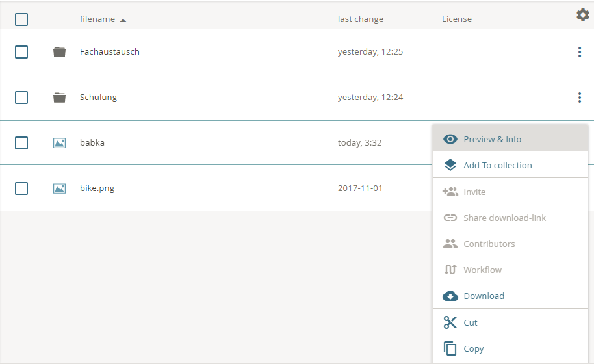Screen dimensions: 594x364
Task: Choose Copy in the context menu
Action: coord(473,348)
